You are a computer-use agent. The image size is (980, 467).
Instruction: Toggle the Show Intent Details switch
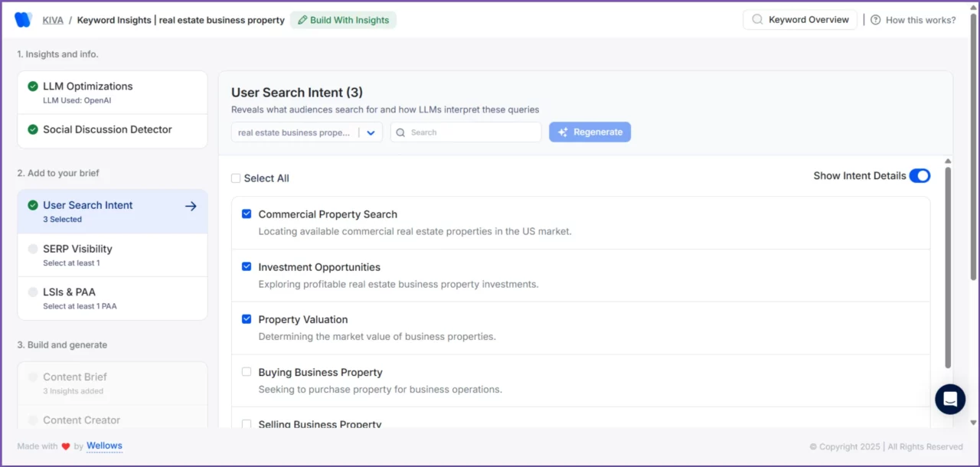[920, 176]
